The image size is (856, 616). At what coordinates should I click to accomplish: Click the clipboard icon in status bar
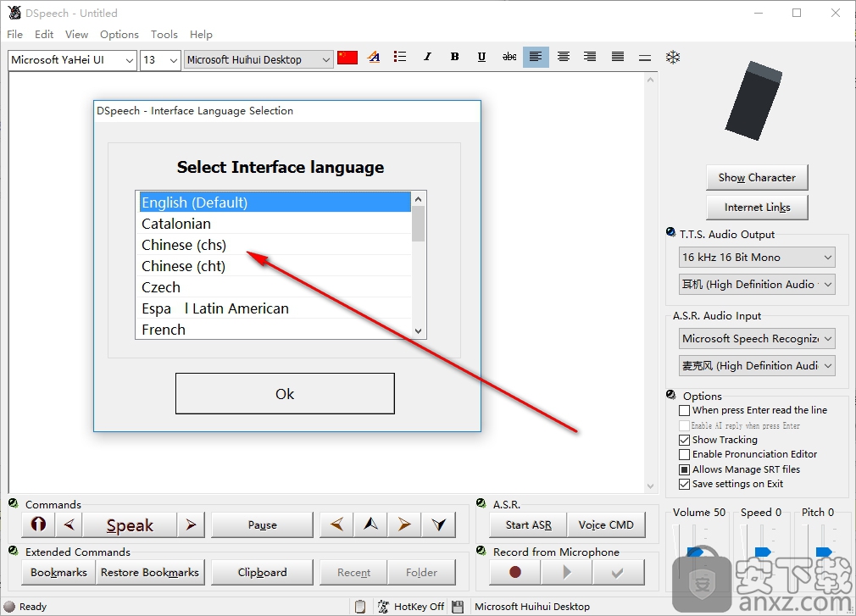click(x=359, y=606)
